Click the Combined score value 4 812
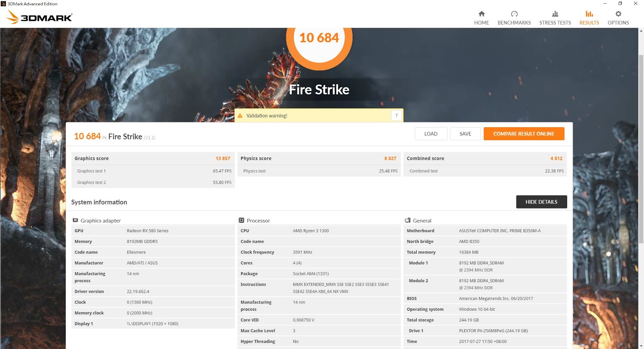 tap(556, 159)
